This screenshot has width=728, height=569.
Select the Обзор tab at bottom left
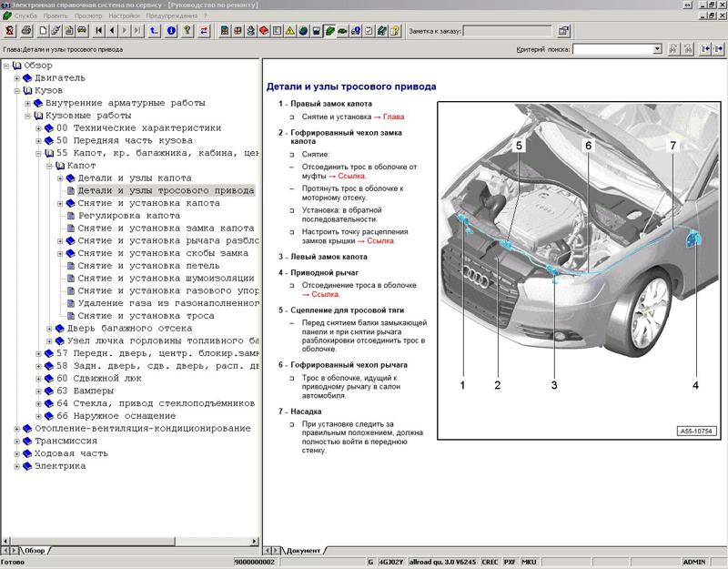point(35,551)
